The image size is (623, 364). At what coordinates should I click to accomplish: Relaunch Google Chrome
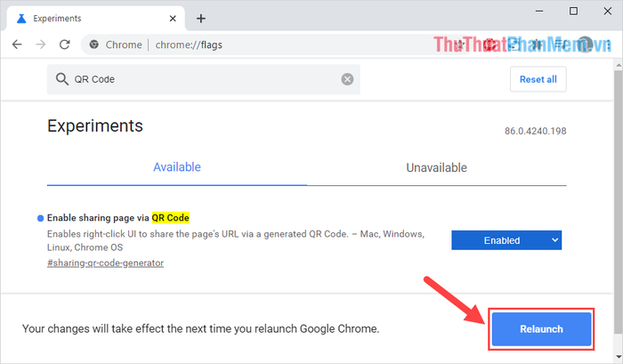coord(541,329)
